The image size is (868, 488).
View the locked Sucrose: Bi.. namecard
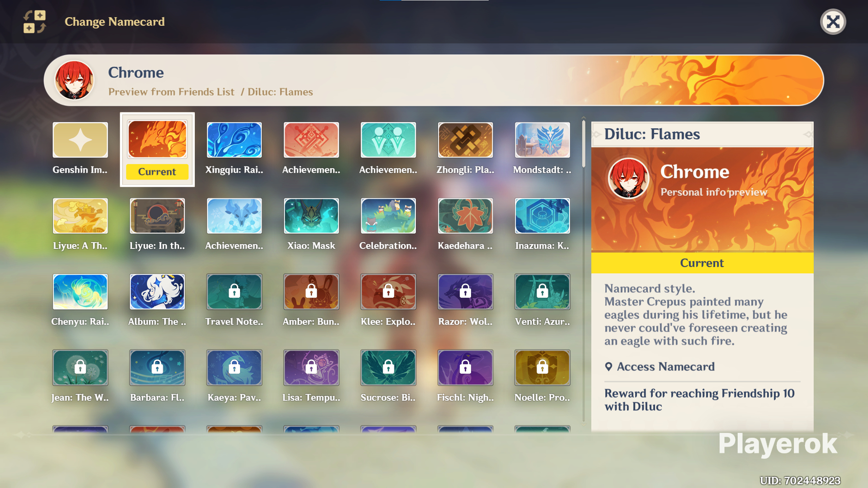(x=388, y=367)
